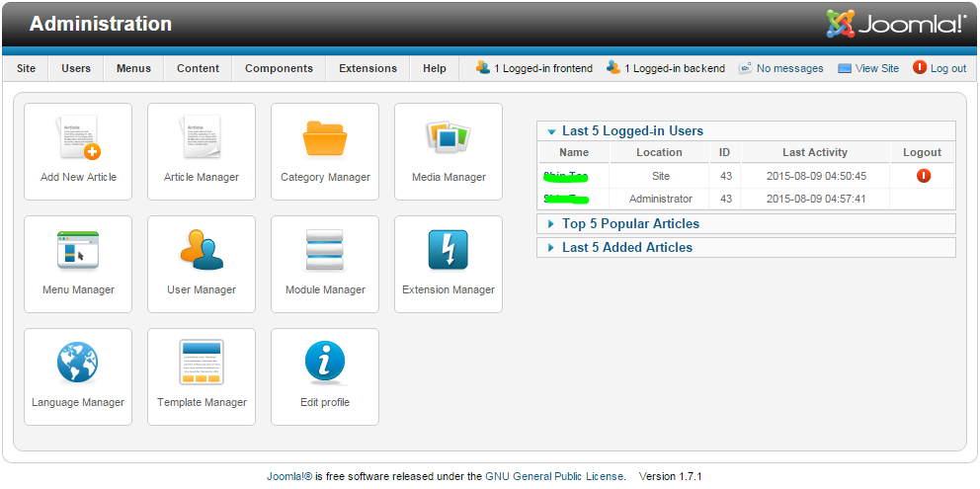Click the red Log out icon in toolbar
980x489 pixels.
pos(920,67)
